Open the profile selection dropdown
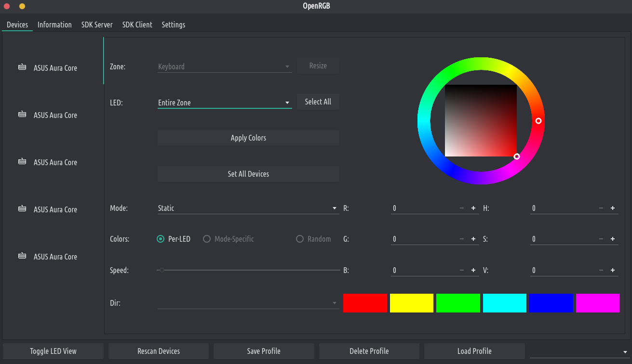This screenshot has width=632, height=364. click(579, 351)
